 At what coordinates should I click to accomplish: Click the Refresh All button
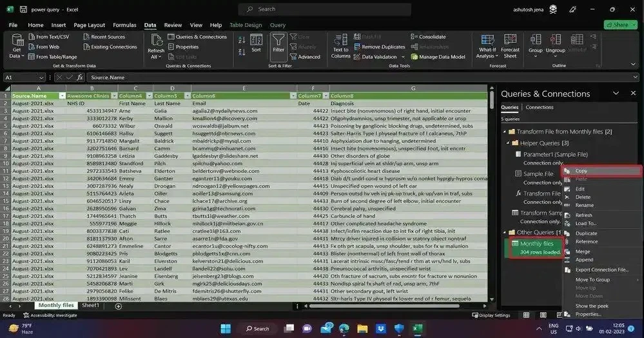pos(156,46)
